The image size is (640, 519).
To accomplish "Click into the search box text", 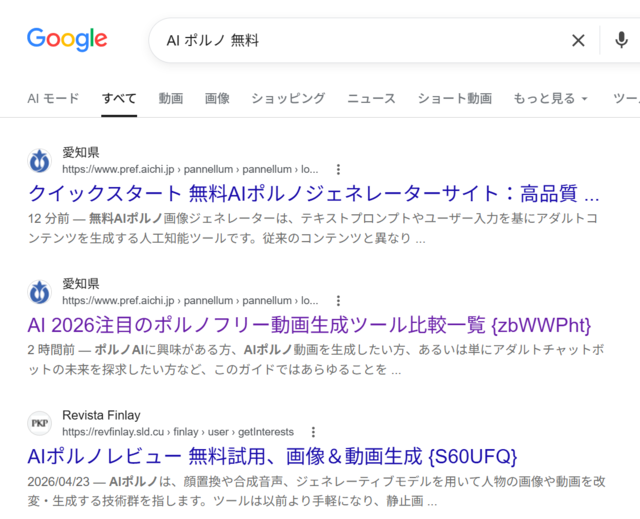I will pyautogui.click(x=213, y=40).
